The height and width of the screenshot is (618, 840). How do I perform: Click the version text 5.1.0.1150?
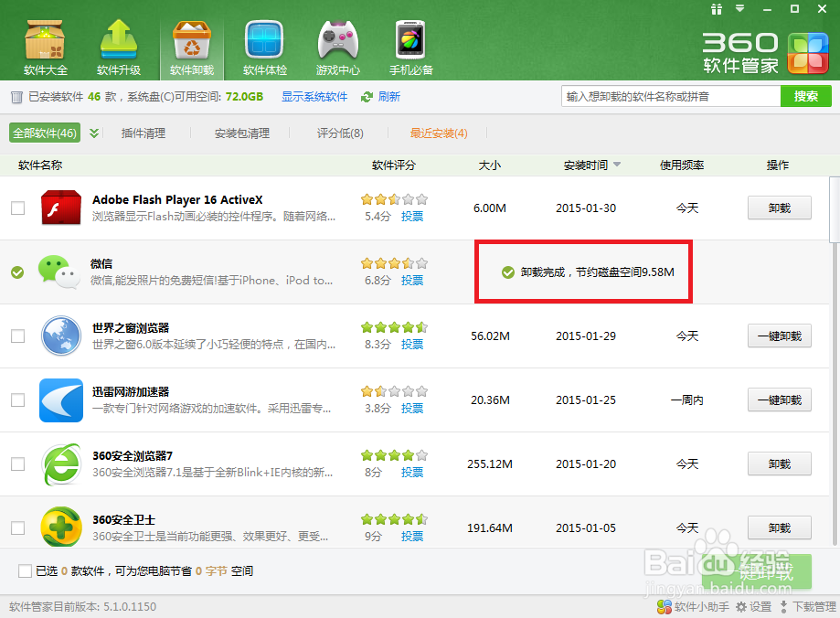point(130,607)
